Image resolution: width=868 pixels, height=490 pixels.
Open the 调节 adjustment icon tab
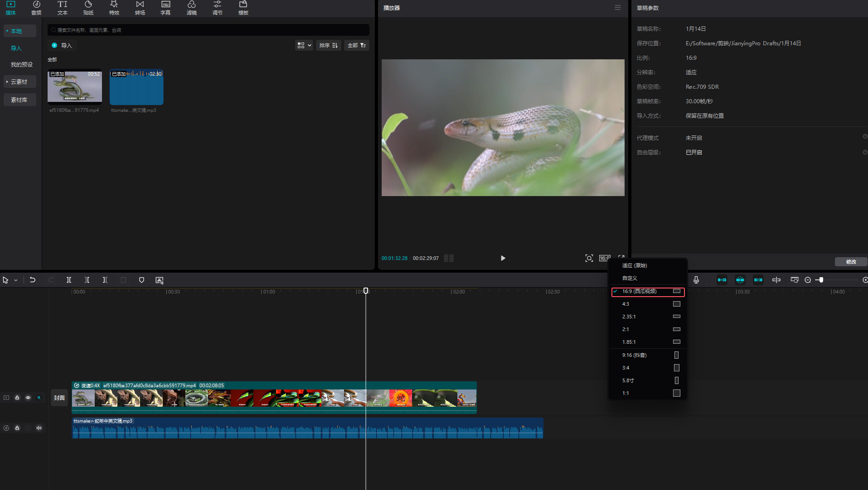click(218, 8)
